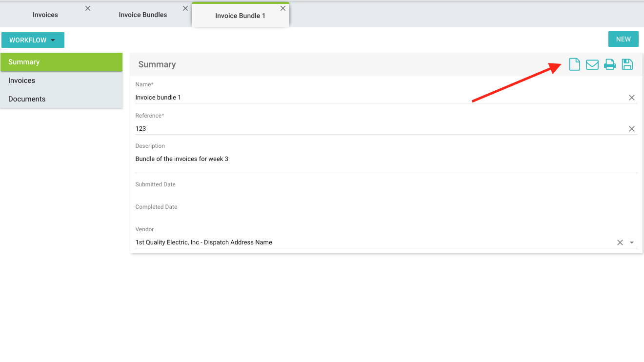Expand the Vendor dropdown arrow
The width and height of the screenshot is (644, 362).
tap(632, 242)
